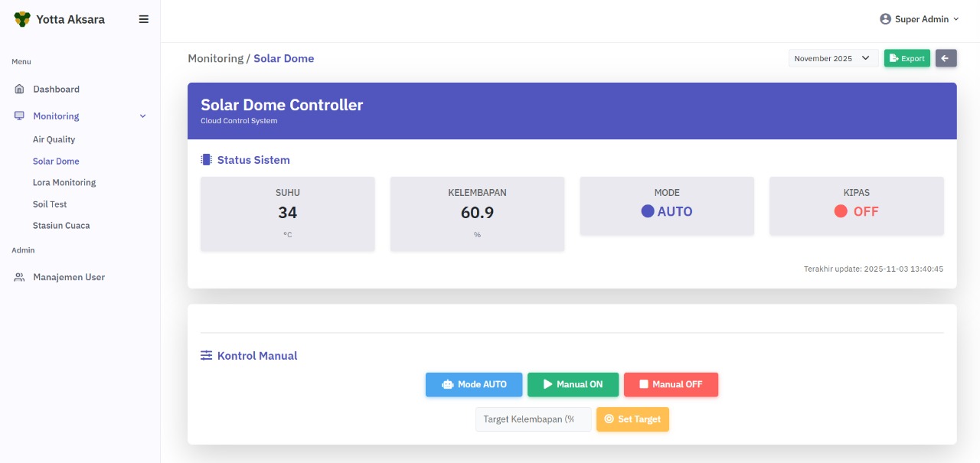
Task: Switch to Mode AUTO
Action: [x=474, y=384]
